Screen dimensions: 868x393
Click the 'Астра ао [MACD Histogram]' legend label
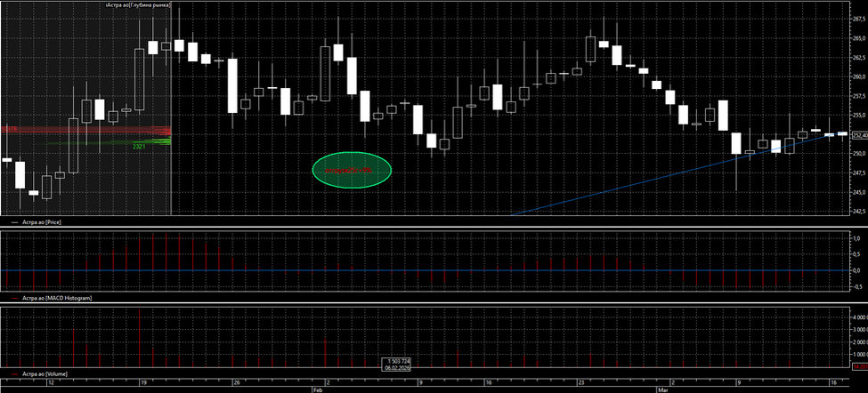pyautogui.click(x=57, y=298)
